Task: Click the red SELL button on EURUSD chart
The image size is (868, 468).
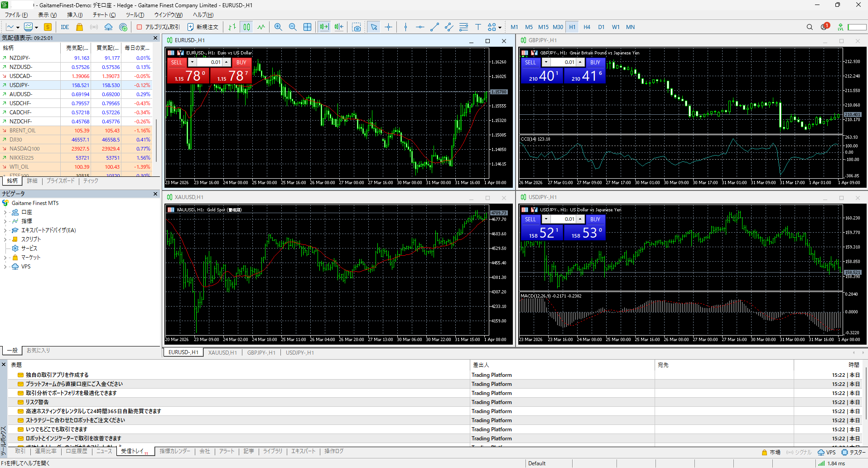Action: pos(177,63)
